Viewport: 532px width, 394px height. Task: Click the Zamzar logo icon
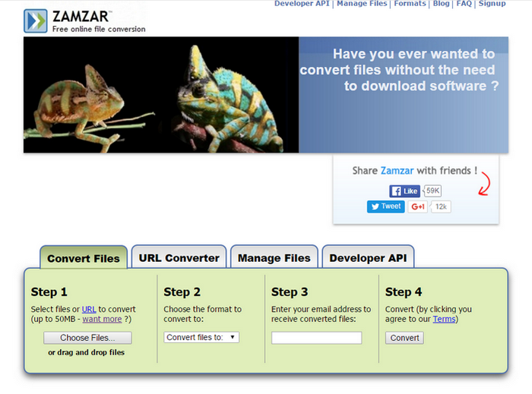(35, 21)
